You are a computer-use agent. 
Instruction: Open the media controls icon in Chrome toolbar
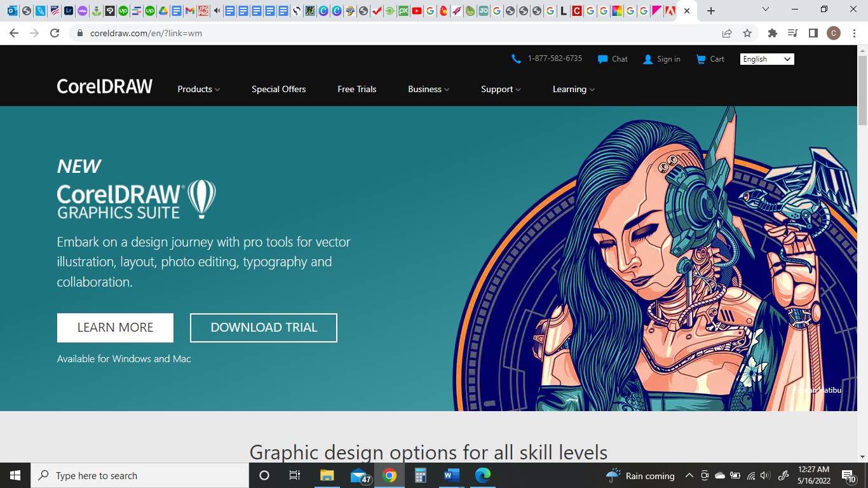coord(792,33)
